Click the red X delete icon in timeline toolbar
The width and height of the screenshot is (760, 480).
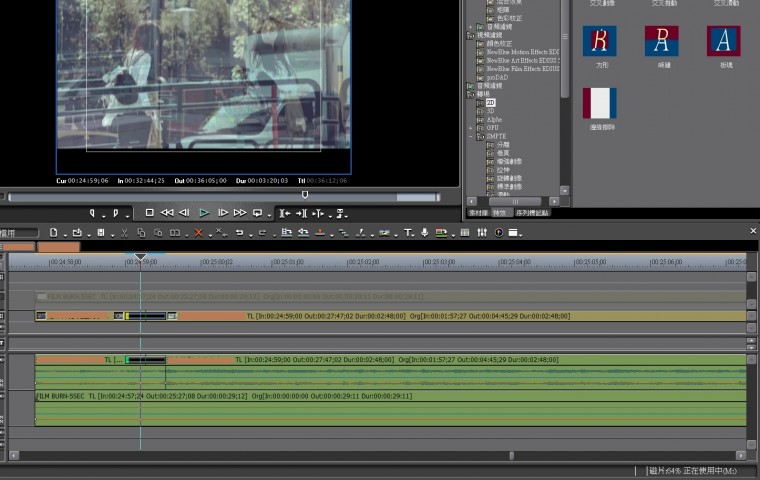click(198, 233)
